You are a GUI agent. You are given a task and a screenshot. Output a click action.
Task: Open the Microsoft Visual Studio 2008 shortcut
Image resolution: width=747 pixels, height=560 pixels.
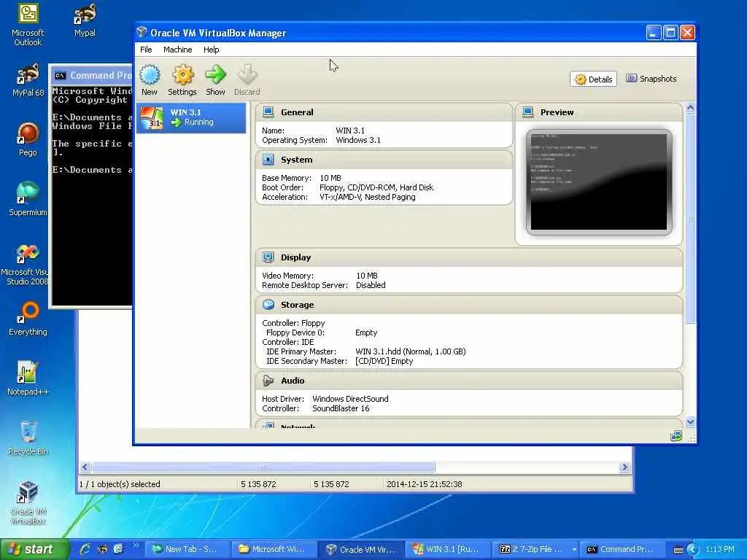(x=25, y=265)
